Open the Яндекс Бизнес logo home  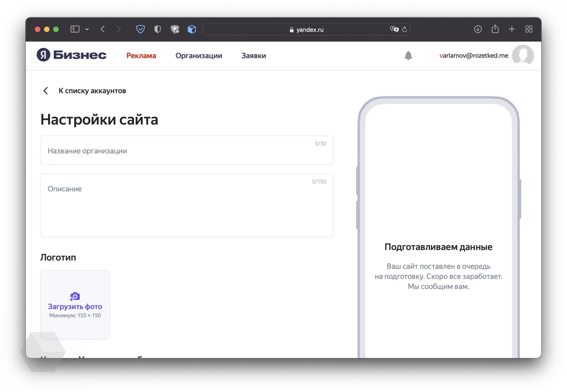click(71, 55)
